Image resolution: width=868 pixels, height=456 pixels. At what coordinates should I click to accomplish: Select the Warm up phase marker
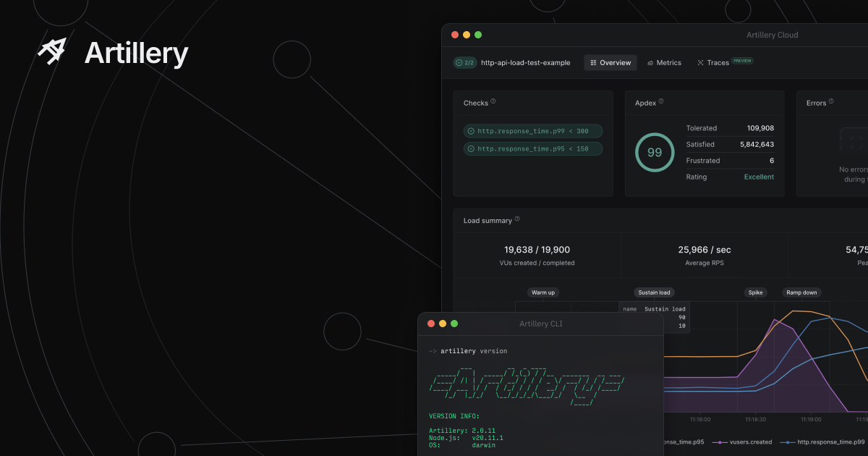543,292
